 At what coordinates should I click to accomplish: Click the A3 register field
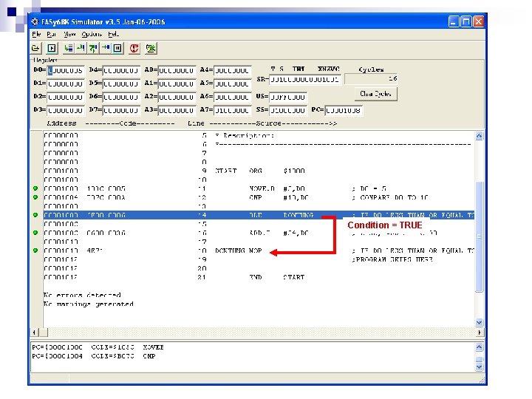(x=177, y=110)
